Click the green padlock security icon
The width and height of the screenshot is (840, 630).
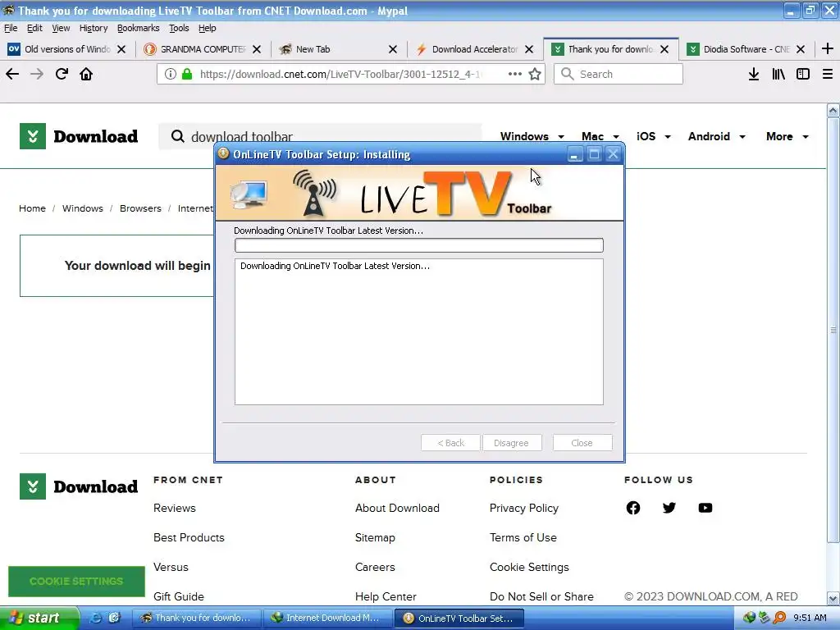(x=187, y=74)
